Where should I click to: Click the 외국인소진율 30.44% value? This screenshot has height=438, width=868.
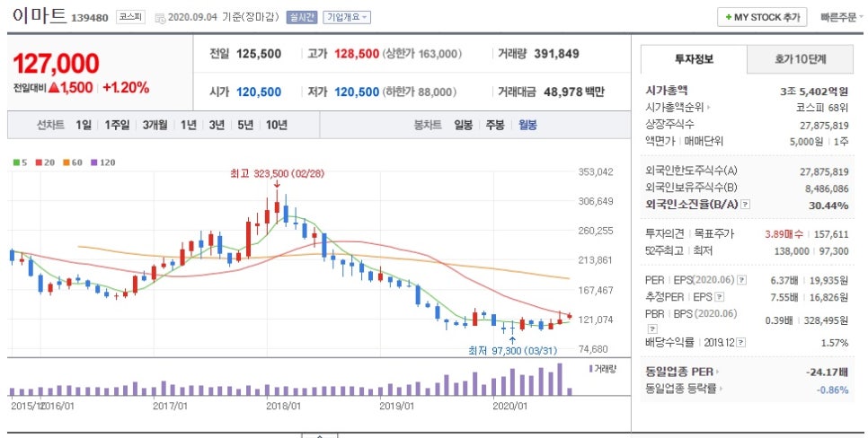[x=828, y=206]
